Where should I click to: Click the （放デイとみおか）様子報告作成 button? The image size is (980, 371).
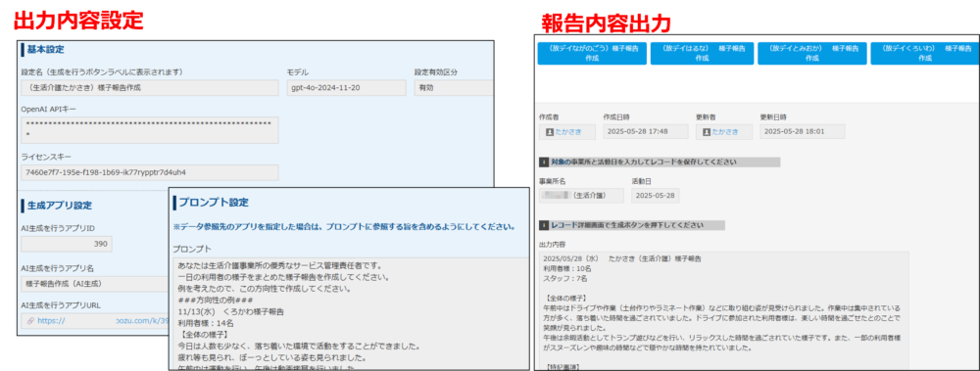click(x=811, y=53)
